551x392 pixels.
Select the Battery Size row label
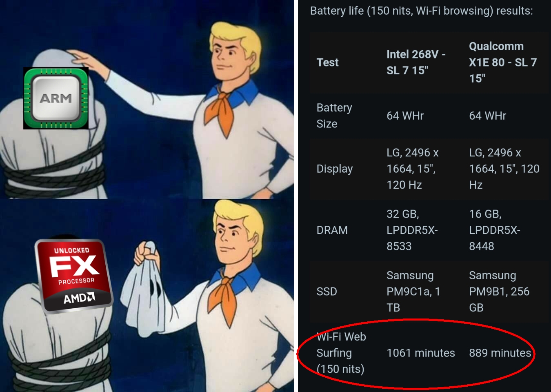pos(334,116)
